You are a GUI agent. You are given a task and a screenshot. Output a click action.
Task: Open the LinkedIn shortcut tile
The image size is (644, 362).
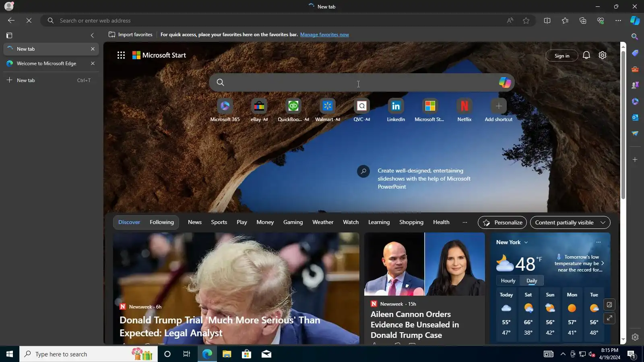point(396,110)
